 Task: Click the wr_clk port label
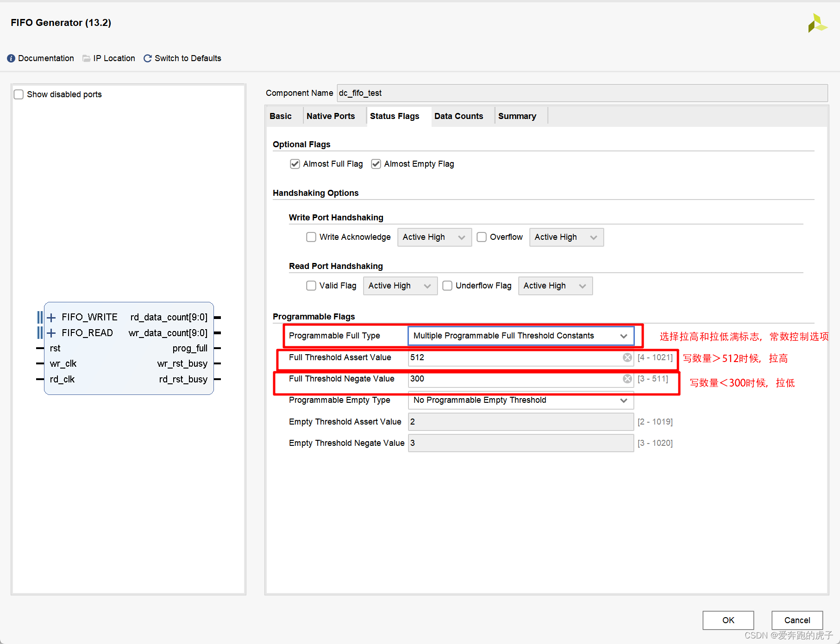[x=63, y=363]
